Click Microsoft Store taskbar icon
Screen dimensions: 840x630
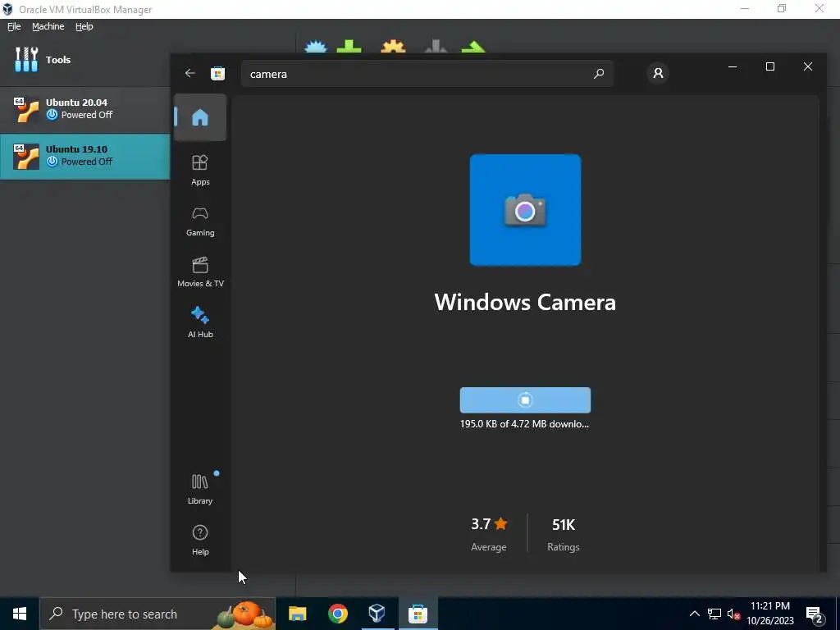[418, 614]
